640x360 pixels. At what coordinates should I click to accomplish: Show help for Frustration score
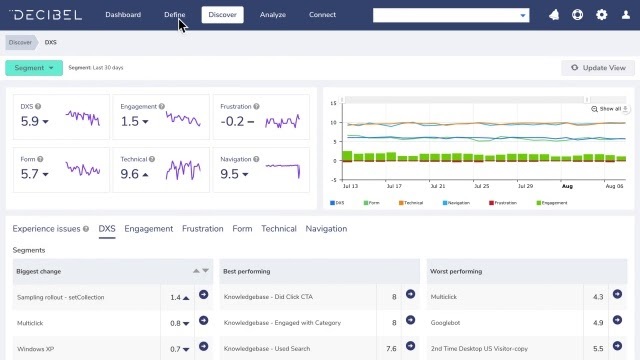click(x=256, y=107)
